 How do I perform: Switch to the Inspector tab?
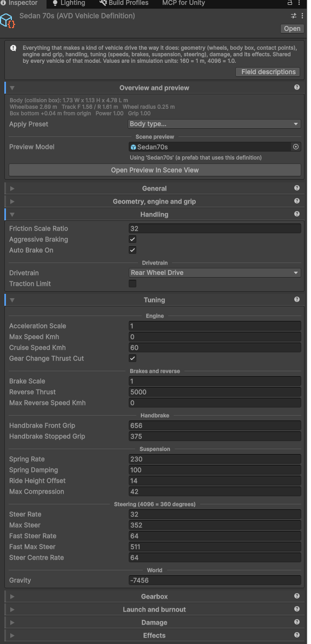(19, 3)
